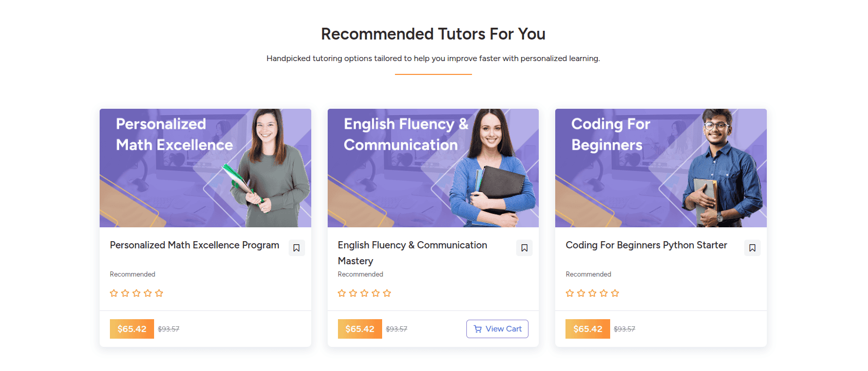Bookmark English Fluency & Communication Mastery course
The width and height of the screenshot is (868, 371).
(x=524, y=248)
